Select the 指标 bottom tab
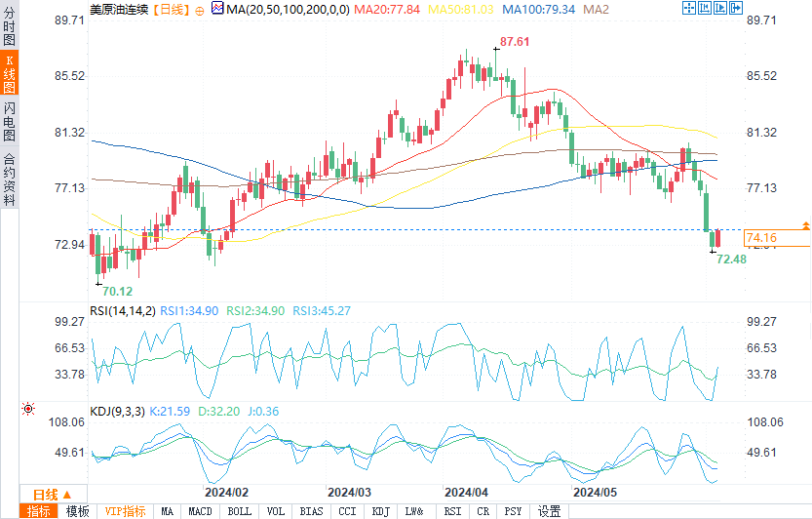The width and height of the screenshot is (812, 519). [39, 511]
